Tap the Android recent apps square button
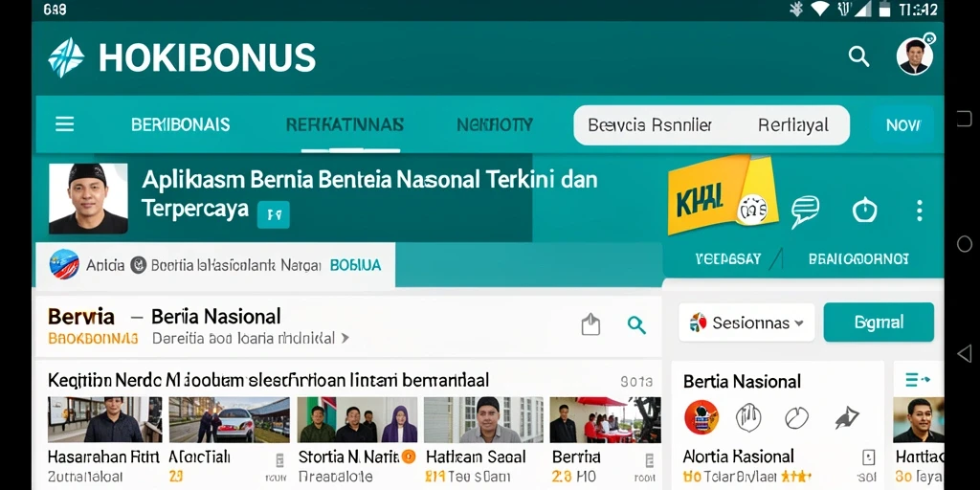This screenshot has width=980, height=490. (x=965, y=118)
